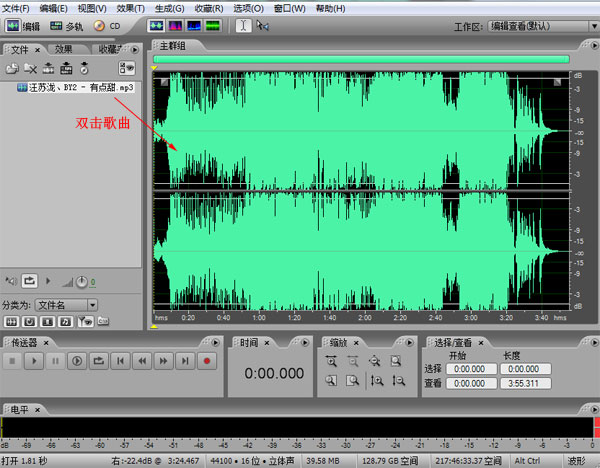Click Play button in Transport panel
The width and height of the screenshot is (600, 468).
point(34,361)
